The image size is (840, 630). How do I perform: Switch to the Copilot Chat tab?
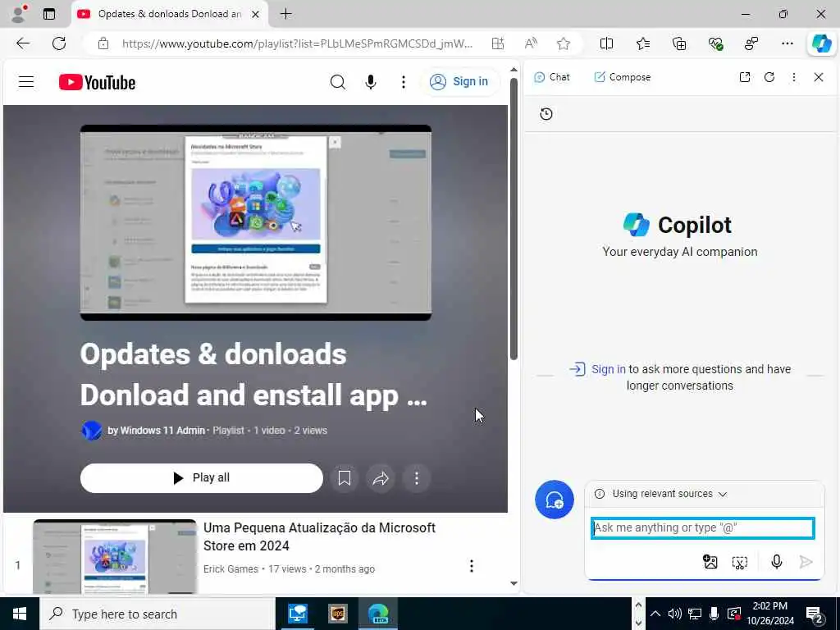tap(552, 77)
